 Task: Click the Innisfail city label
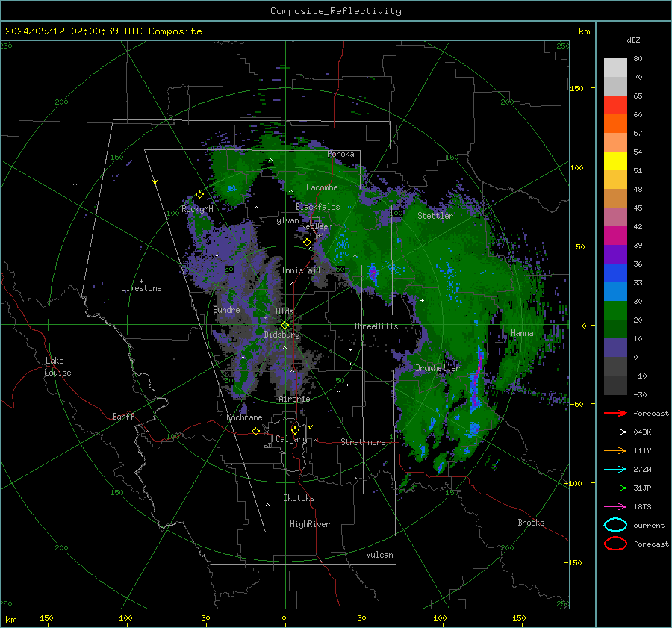pos(301,270)
